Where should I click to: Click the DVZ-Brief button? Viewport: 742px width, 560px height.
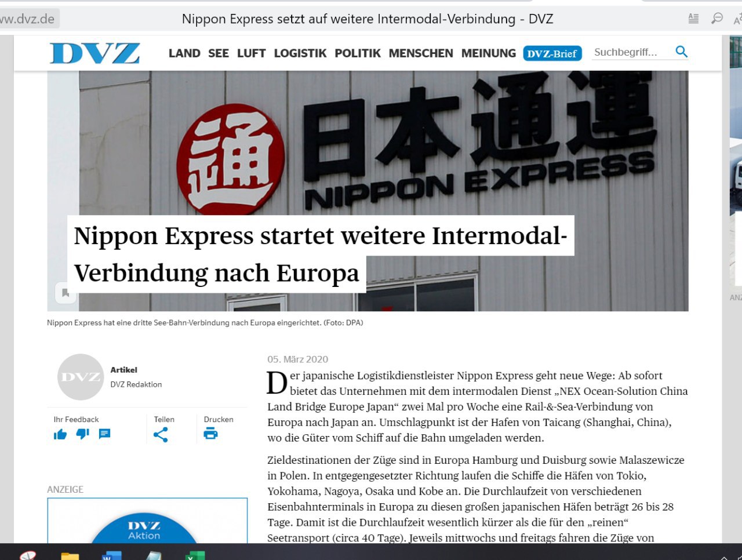click(x=552, y=53)
